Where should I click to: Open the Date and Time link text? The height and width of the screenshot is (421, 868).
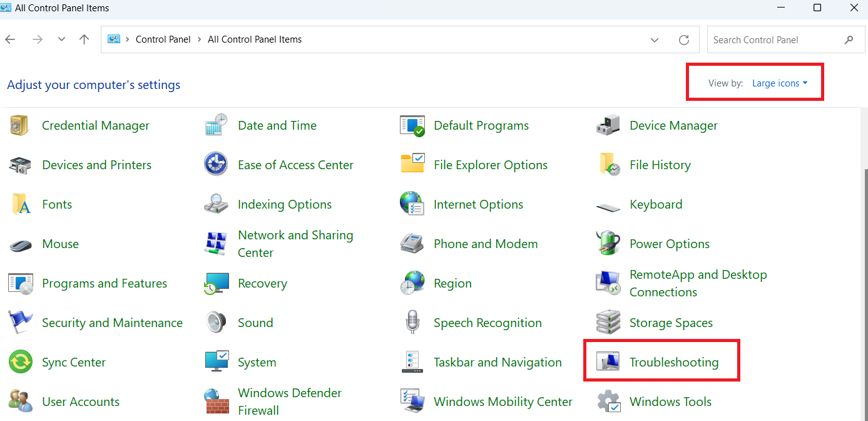tap(277, 125)
